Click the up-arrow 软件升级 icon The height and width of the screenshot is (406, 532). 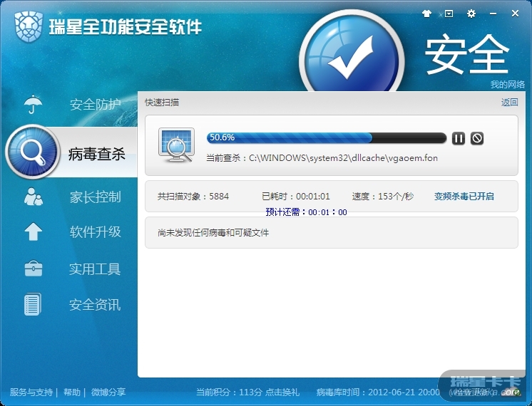click(x=34, y=231)
